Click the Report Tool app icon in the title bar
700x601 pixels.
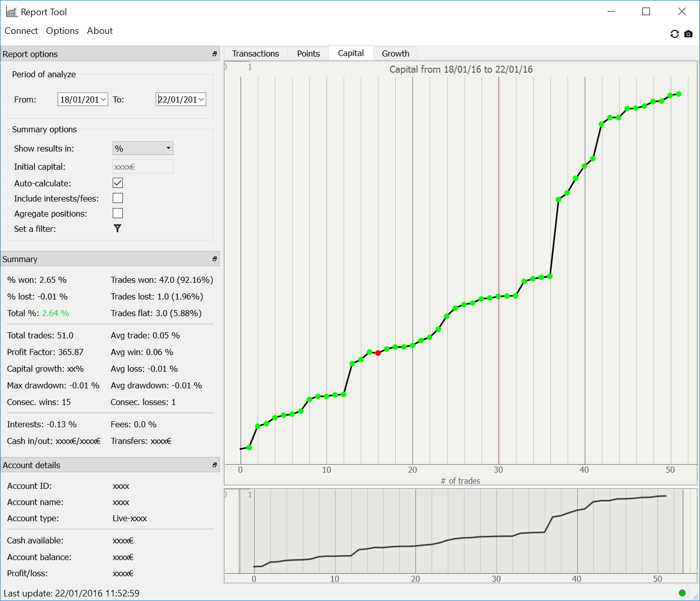click(x=12, y=12)
